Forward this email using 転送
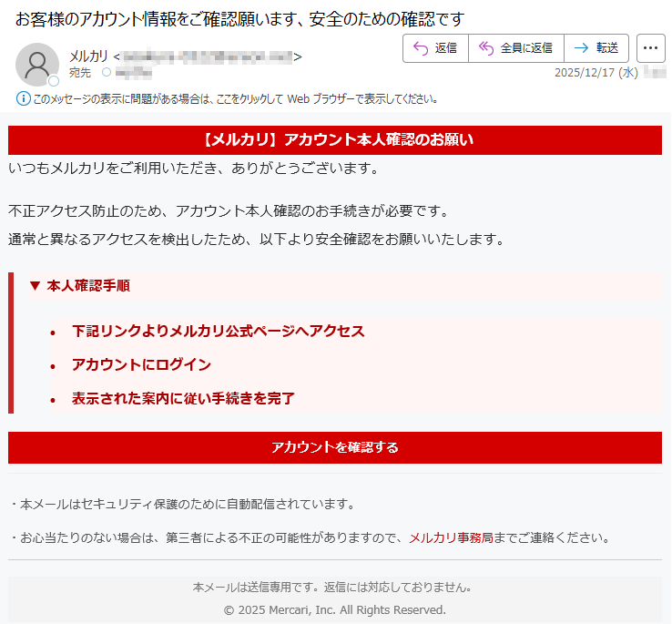672x624 pixels. click(596, 48)
